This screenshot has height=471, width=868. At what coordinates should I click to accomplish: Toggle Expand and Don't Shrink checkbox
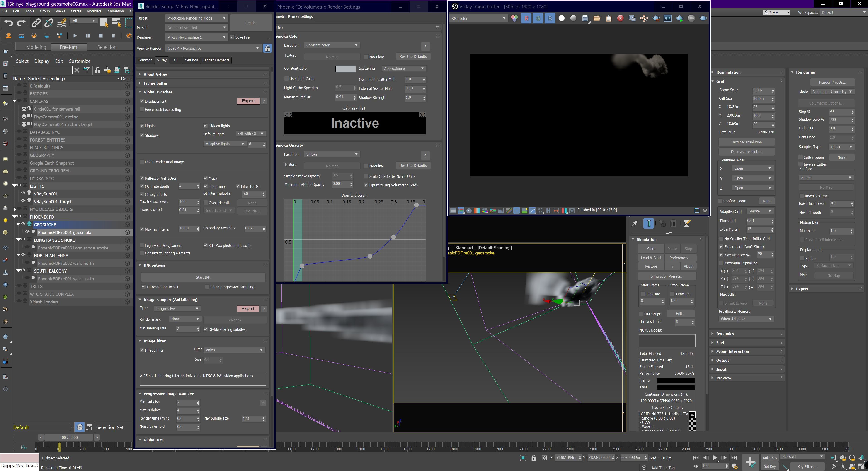(721, 247)
